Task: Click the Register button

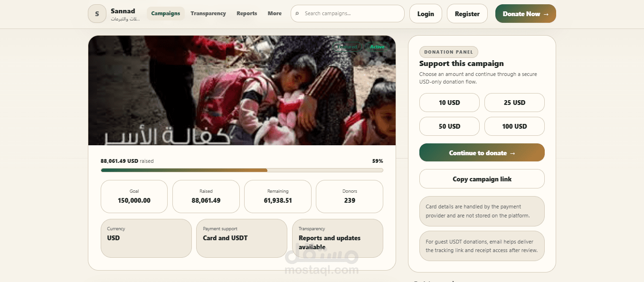Action: (x=467, y=14)
